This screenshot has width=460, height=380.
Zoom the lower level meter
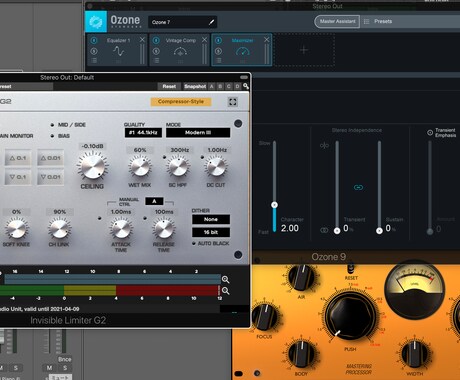tap(226, 291)
